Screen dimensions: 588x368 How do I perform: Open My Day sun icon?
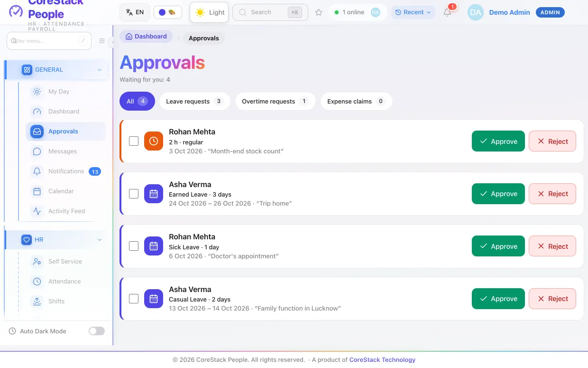pyautogui.click(x=37, y=92)
